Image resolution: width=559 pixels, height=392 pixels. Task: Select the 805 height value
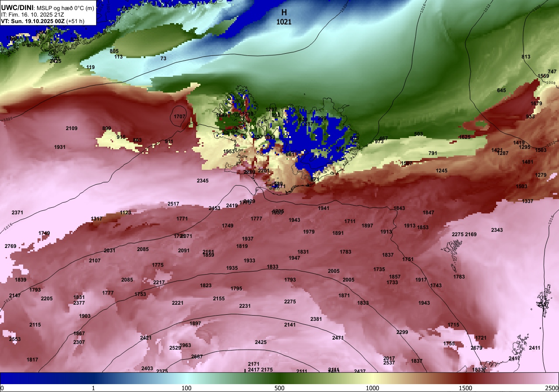114,51
